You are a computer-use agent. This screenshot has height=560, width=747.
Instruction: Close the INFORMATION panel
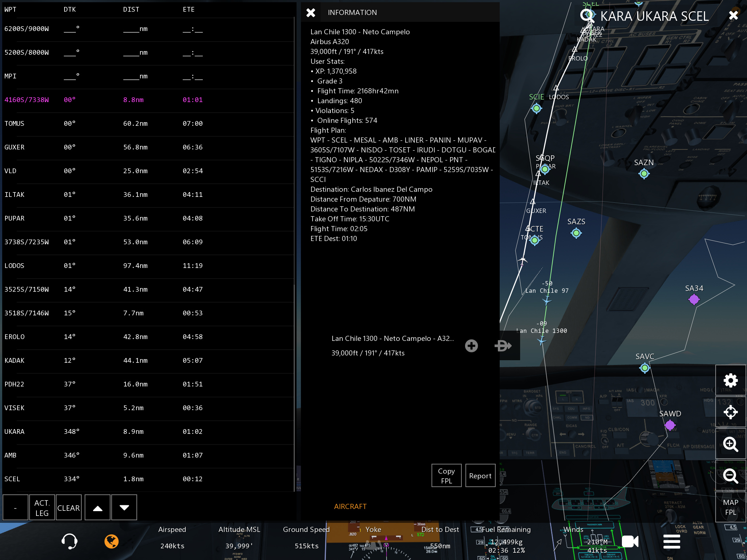pos(311,13)
